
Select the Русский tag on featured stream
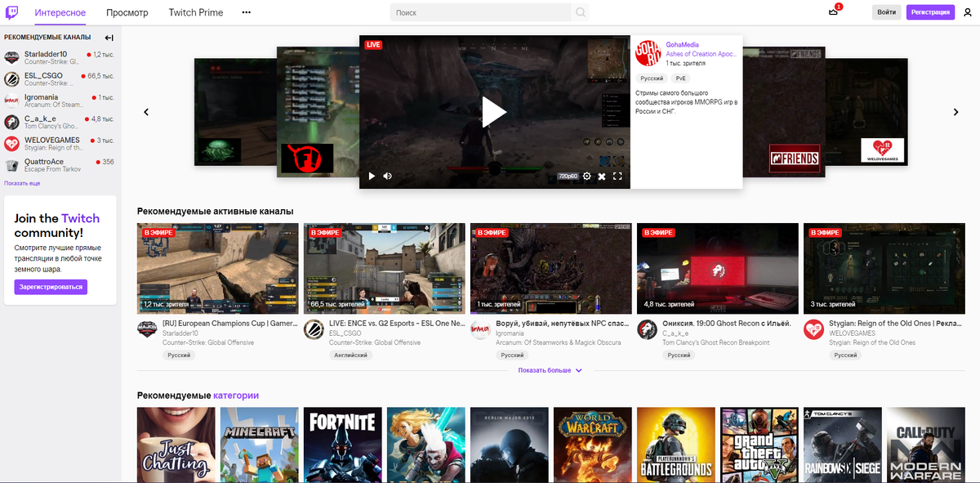point(652,78)
